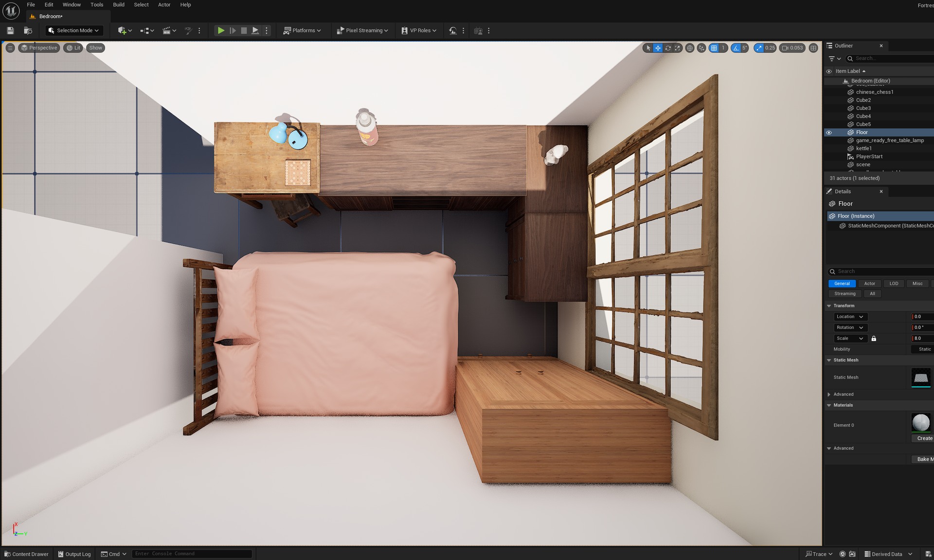Viewport: 934px width, 560px height.
Task: Click the Unreal Engine logo icon
Action: [11, 10]
